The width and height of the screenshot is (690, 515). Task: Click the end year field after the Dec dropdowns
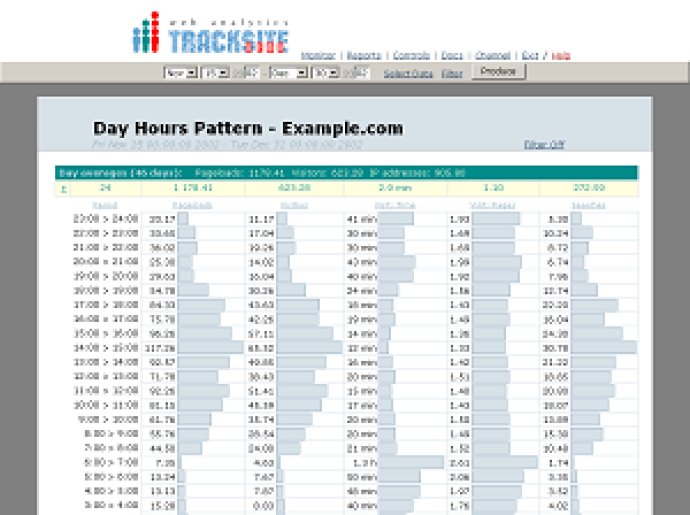click(361, 73)
